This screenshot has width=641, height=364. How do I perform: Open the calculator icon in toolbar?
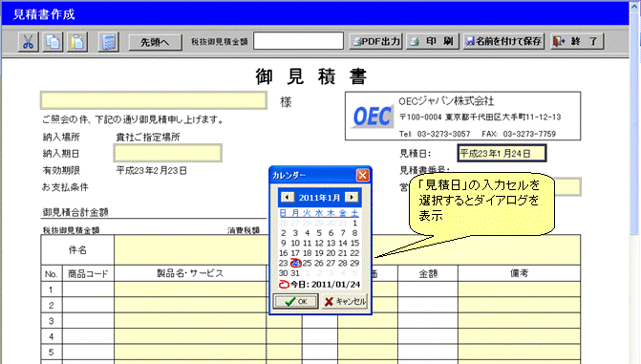pos(108,42)
